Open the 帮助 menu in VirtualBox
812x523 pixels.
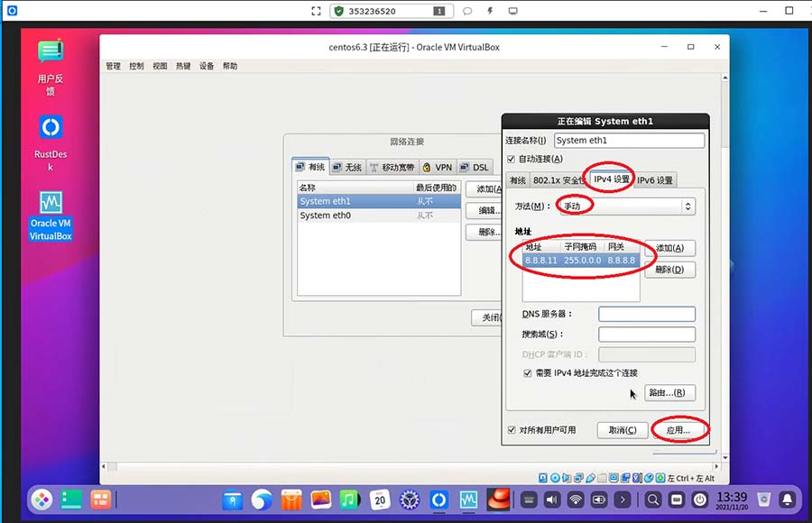coord(230,67)
